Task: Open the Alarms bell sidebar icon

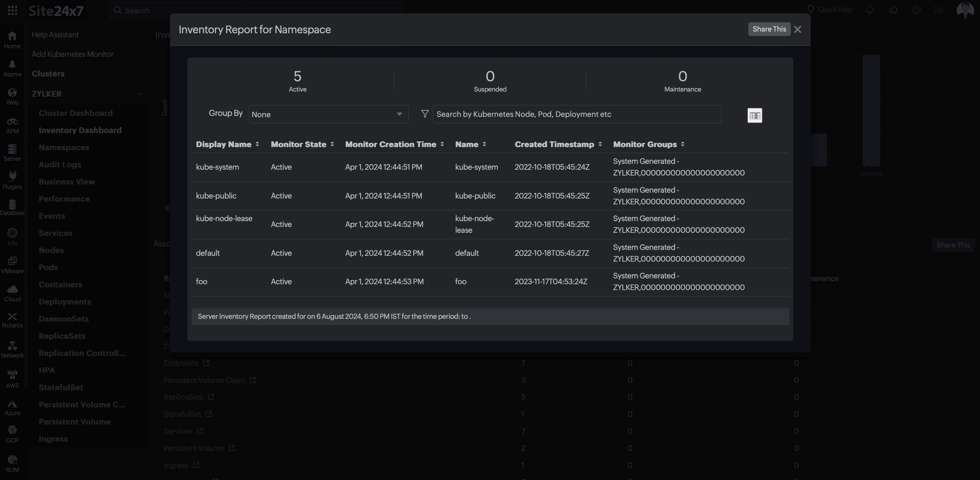Action: (x=12, y=68)
